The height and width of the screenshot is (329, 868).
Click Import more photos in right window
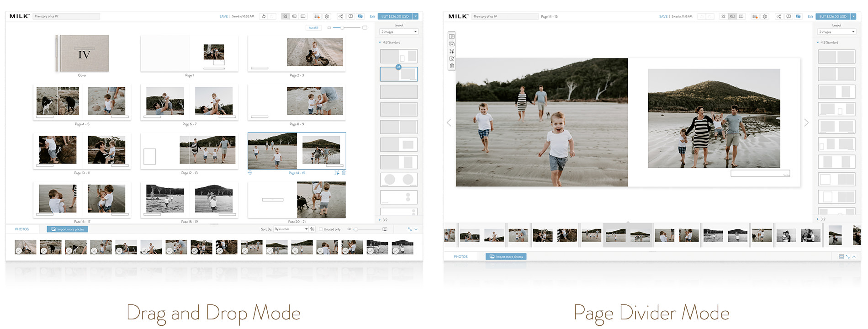(506, 257)
